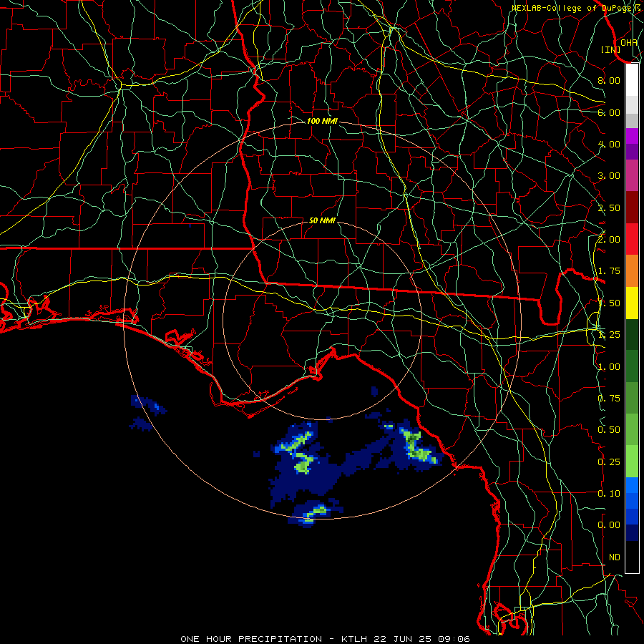Pick the magenta legend block above 4.00
644x644 pixels.
click(x=632, y=136)
